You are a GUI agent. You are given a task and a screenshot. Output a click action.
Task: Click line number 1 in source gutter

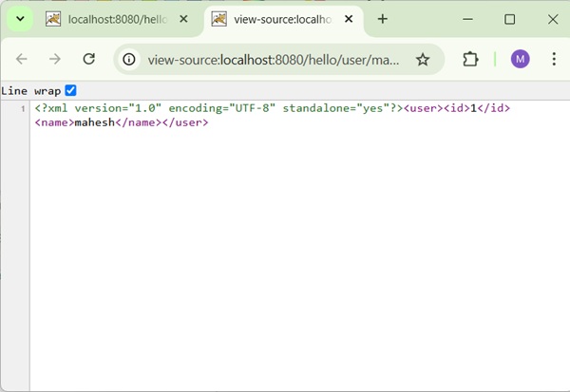pyautogui.click(x=23, y=108)
